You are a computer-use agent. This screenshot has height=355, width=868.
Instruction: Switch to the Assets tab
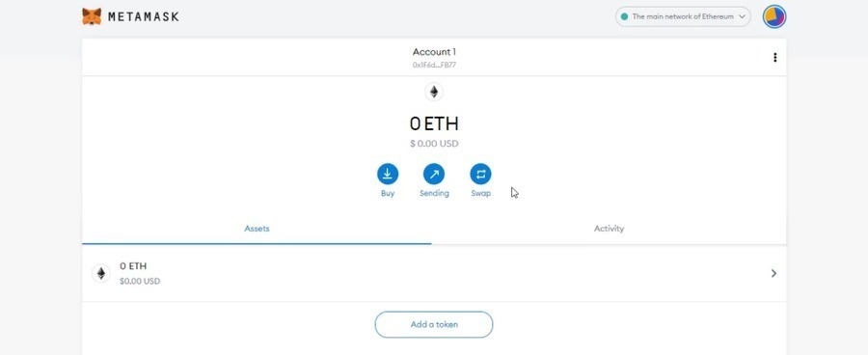257,229
